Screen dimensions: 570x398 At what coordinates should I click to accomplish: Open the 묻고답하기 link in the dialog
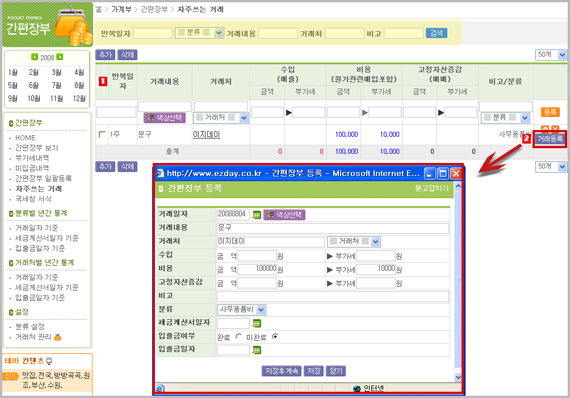(x=432, y=188)
